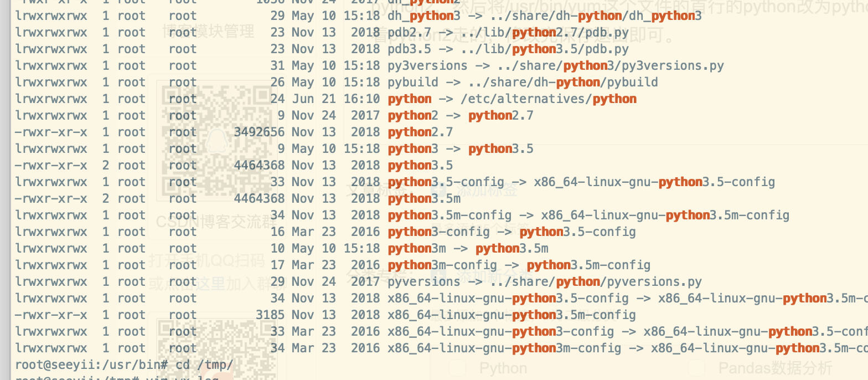Click the python3-config symlink name
The width and height of the screenshot is (868, 380).
[438, 232]
